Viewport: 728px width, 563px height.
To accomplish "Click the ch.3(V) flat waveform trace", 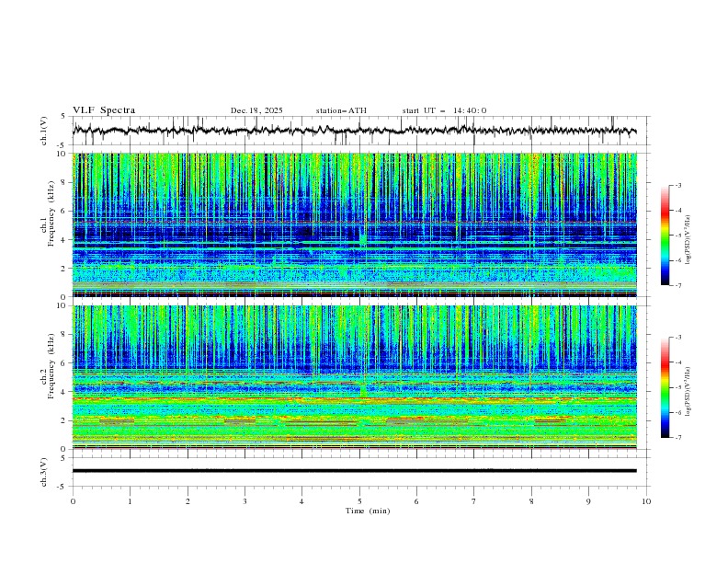I will tap(358, 470).
